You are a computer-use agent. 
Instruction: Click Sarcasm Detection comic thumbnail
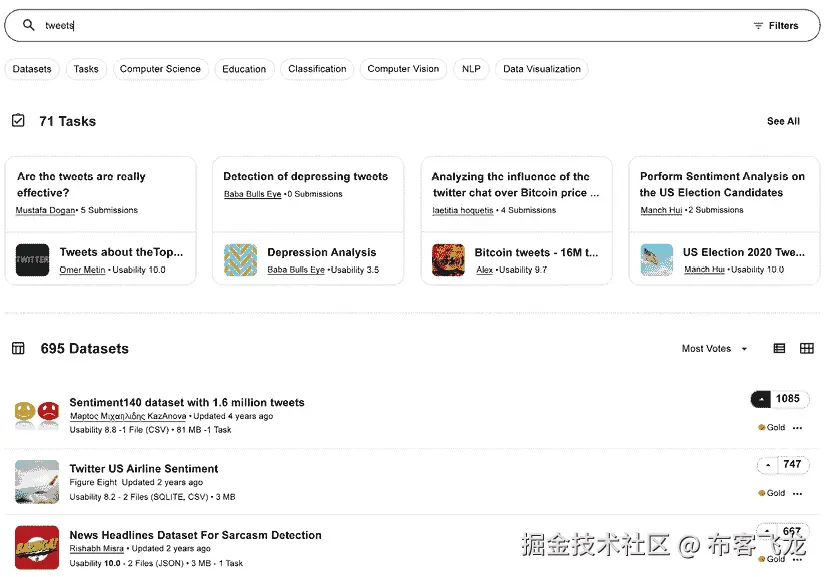pos(37,548)
